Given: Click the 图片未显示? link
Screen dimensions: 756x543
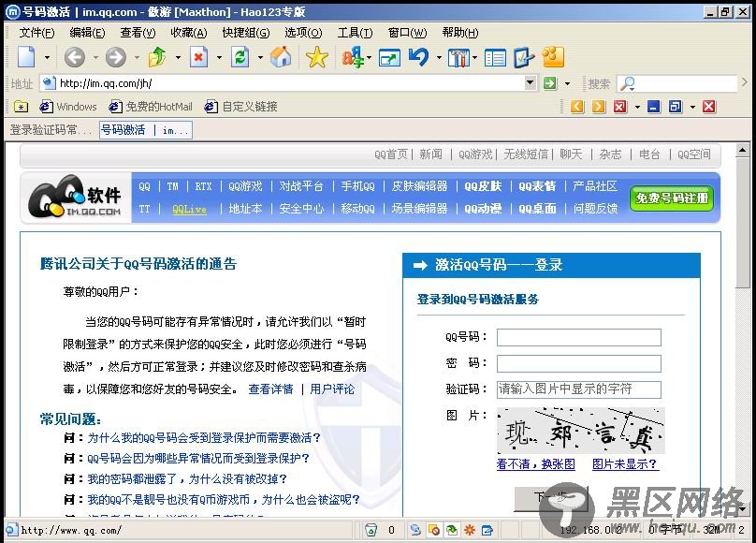Looking at the screenshot, I should point(624,464).
